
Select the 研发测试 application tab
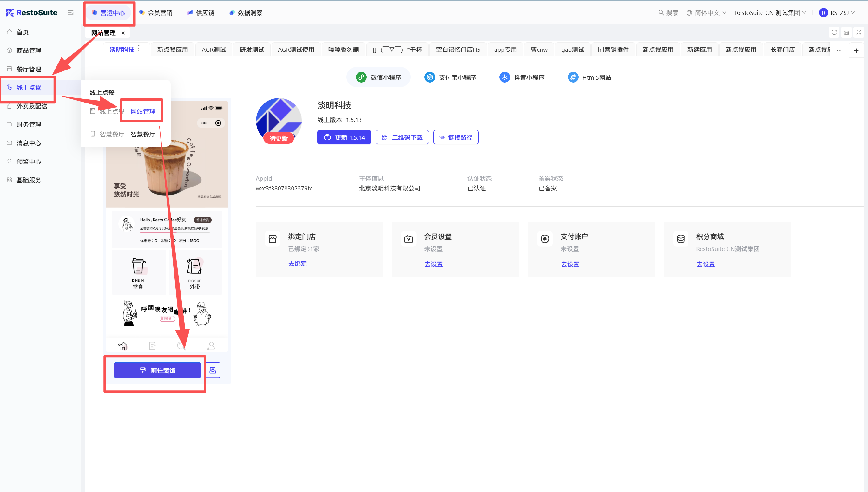pos(252,50)
